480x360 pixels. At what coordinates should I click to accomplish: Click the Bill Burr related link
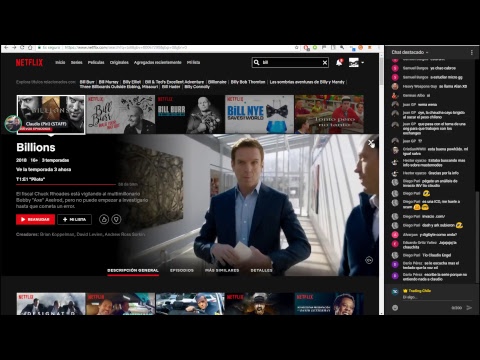click(87, 82)
